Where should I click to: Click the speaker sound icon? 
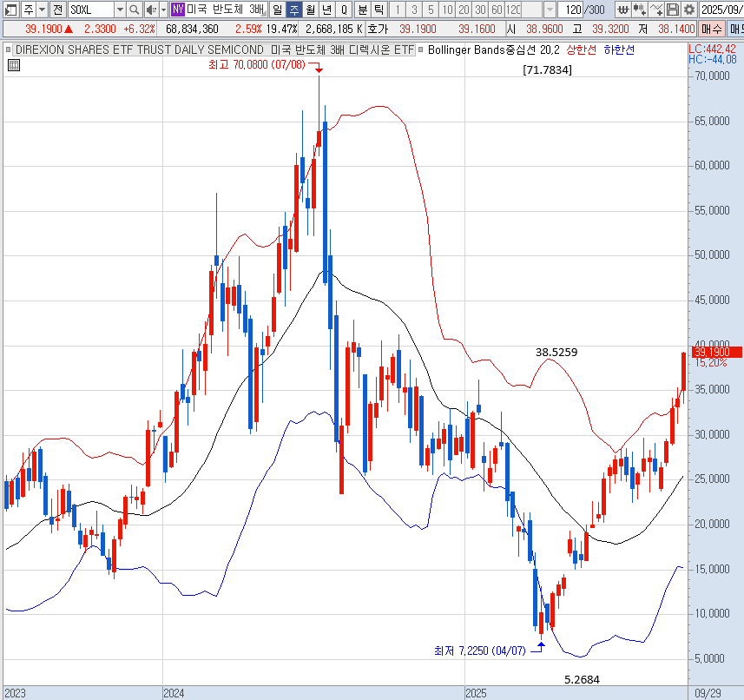(150, 10)
